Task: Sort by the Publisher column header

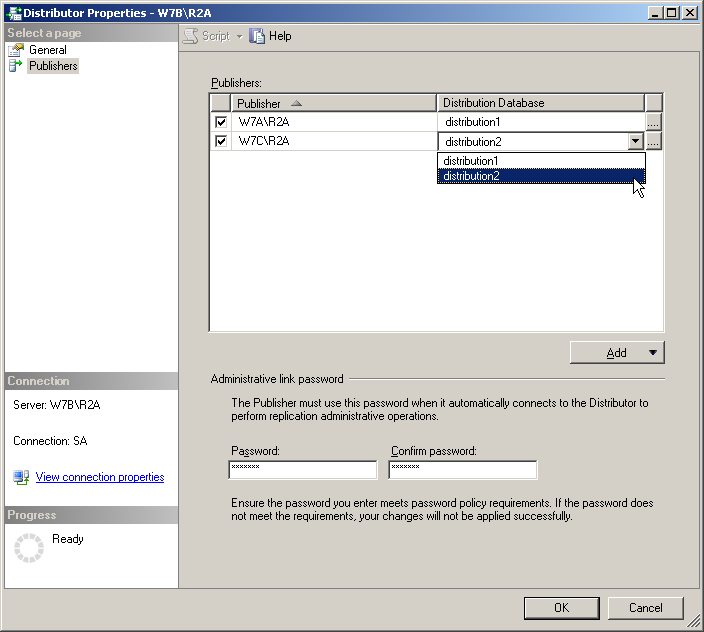Action: coord(334,103)
